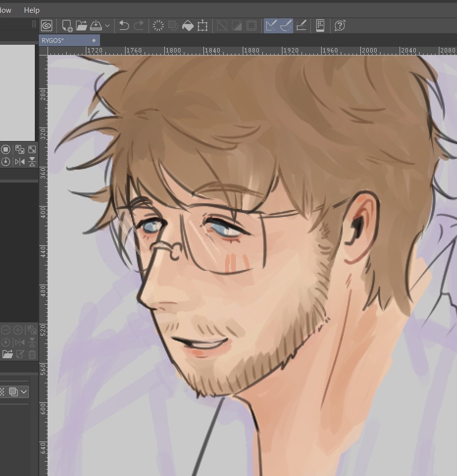
Task: Activate the Scale/Rotate transform icon
Action: (203, 26)
